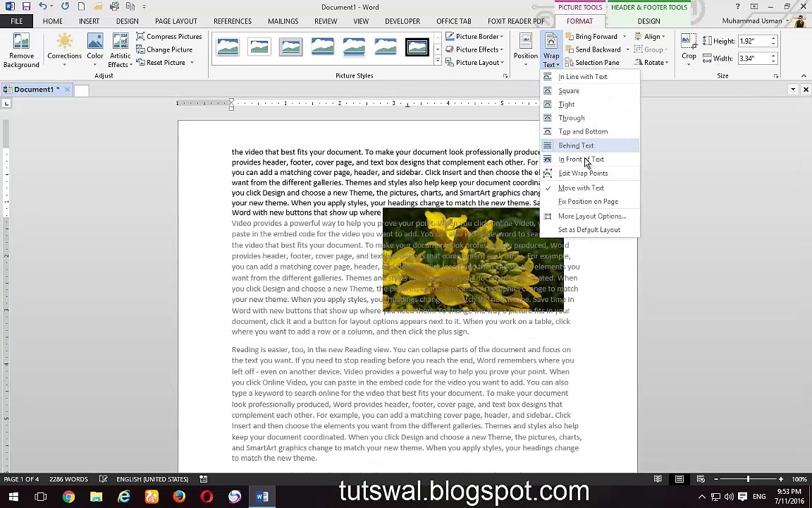The width and height of the screenshot is (812, 508).
Task: Open the Send Backward dropdown arrow
Action: [x=627, y=50]
